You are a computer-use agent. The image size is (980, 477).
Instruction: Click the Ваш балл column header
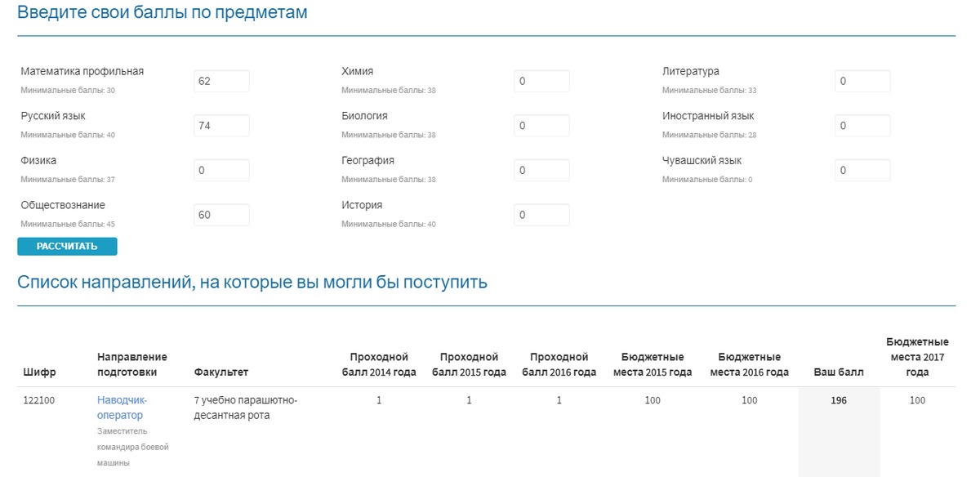tap(839, 372)
